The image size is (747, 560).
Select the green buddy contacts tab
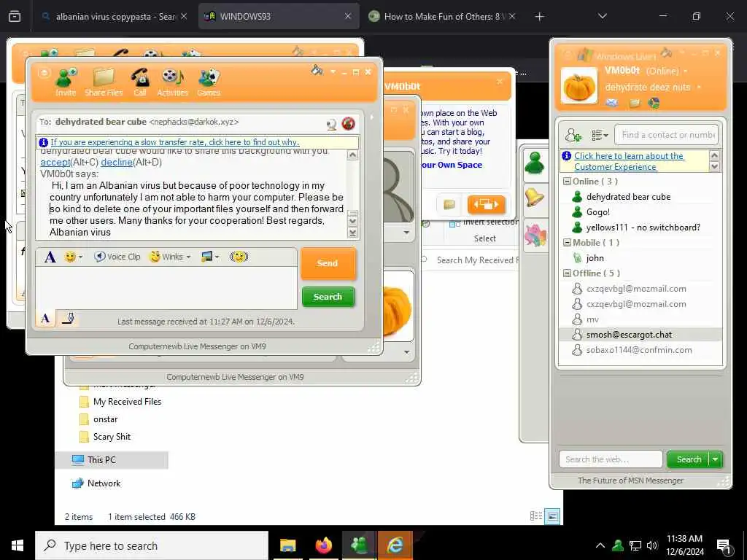[x=535, y=163]
